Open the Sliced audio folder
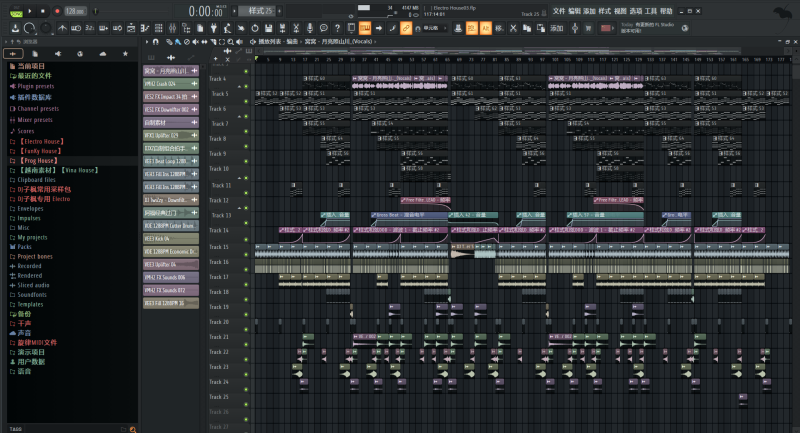Viewport: 800px width, 433px height. (x=33, y=285)
